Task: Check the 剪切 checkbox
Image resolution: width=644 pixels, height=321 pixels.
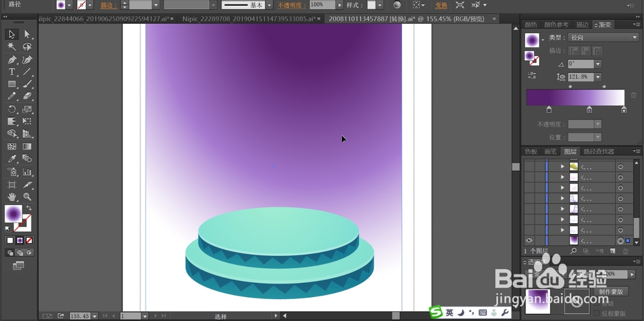Action: click(x=597, y=304)
